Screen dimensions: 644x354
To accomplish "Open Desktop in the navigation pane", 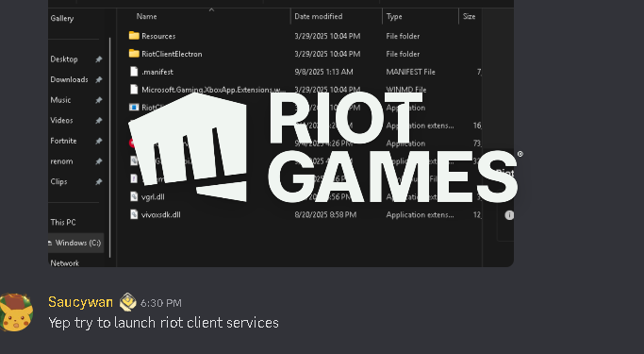I will 64,59.
